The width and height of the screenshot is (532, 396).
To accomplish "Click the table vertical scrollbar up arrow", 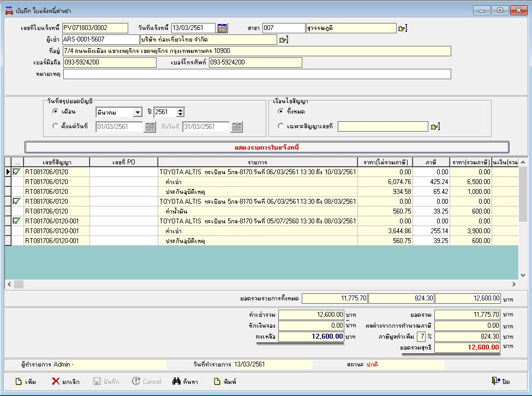I will coord(523,162).
